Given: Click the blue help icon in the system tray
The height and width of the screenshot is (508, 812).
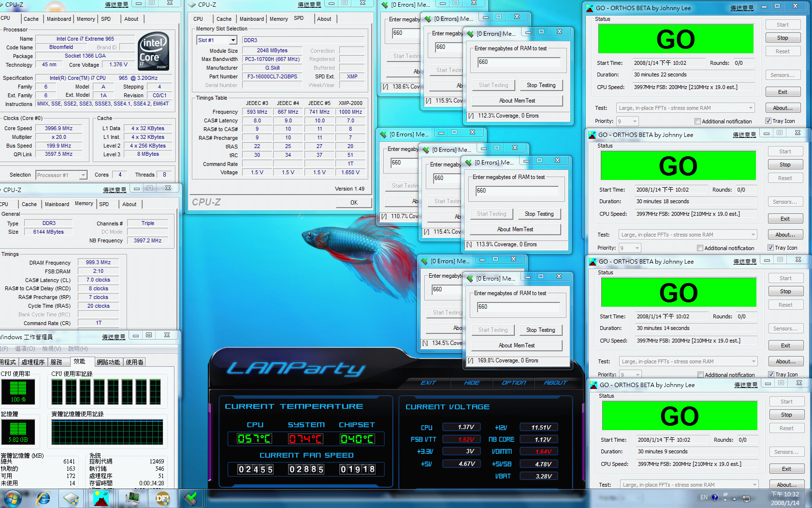Looking at the screenshot, I should click(x=715, y=497).
